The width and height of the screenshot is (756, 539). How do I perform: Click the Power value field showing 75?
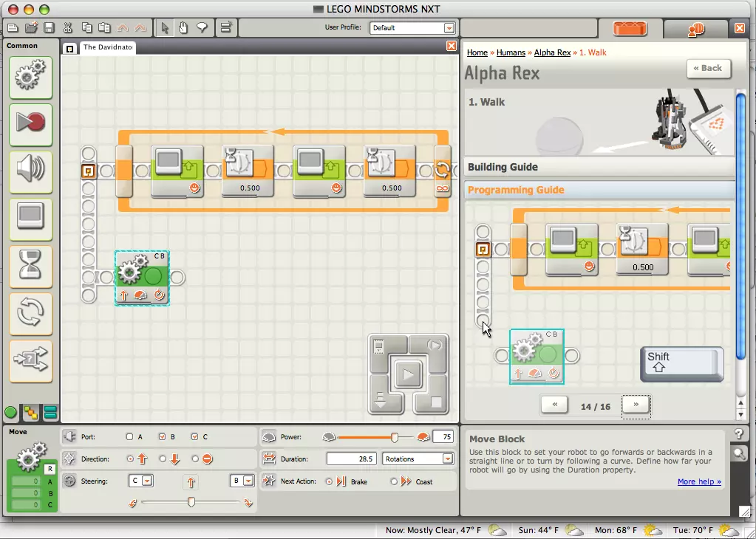[443, 437]
